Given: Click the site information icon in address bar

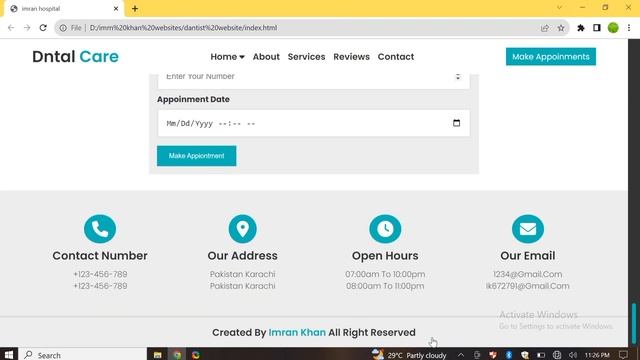Looking at the screenshot, I should 63,28.
